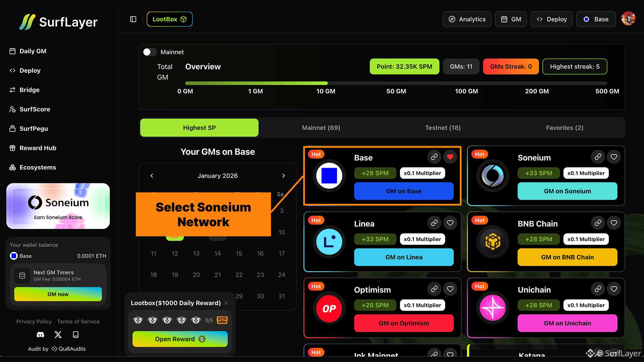This screenshot has height=362, width=644.
Task: Favorite BNB Chain with heart icon
Action: pos(614,223)
